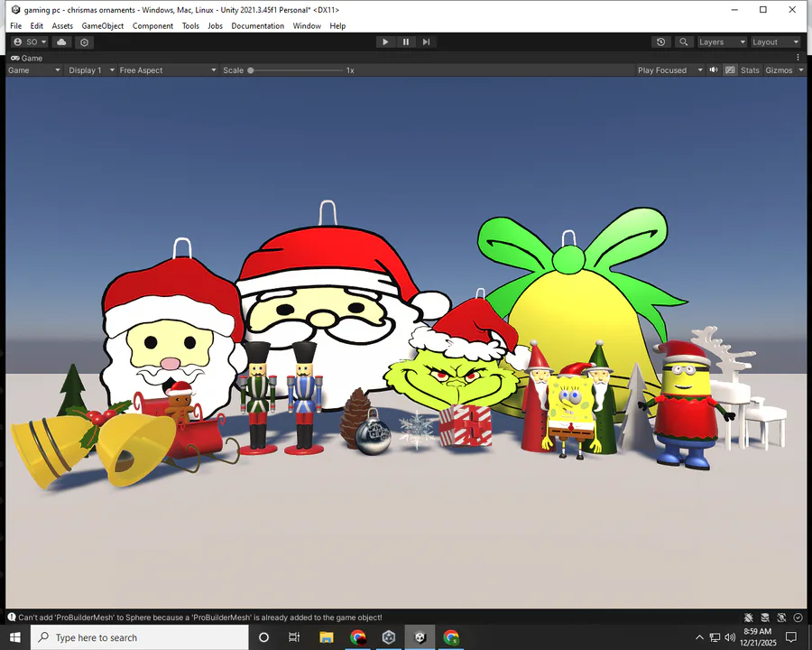Toggle the Mute Audio speaker icon
The height and width of the screenshot is (650, 812).
click(714, 70)
